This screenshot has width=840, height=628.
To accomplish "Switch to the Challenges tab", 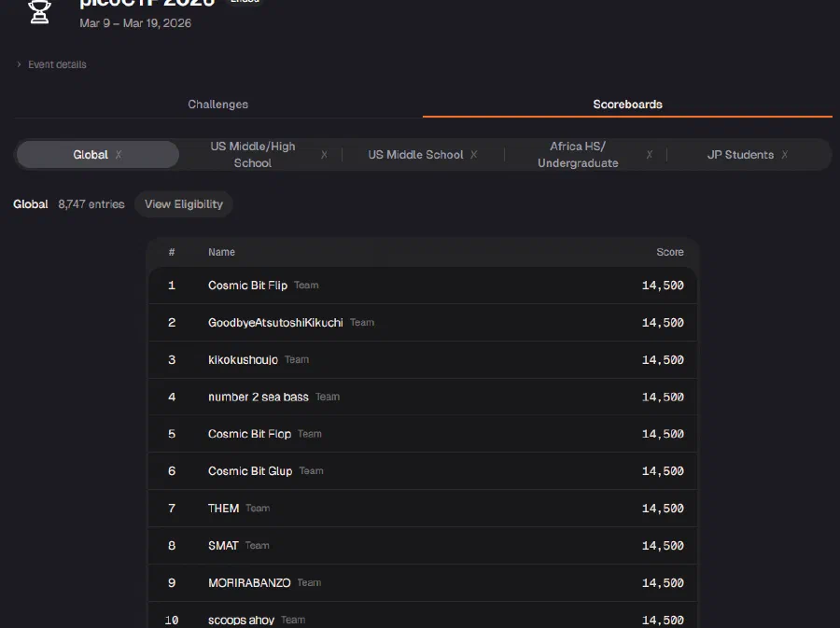I will pos(218,105).
